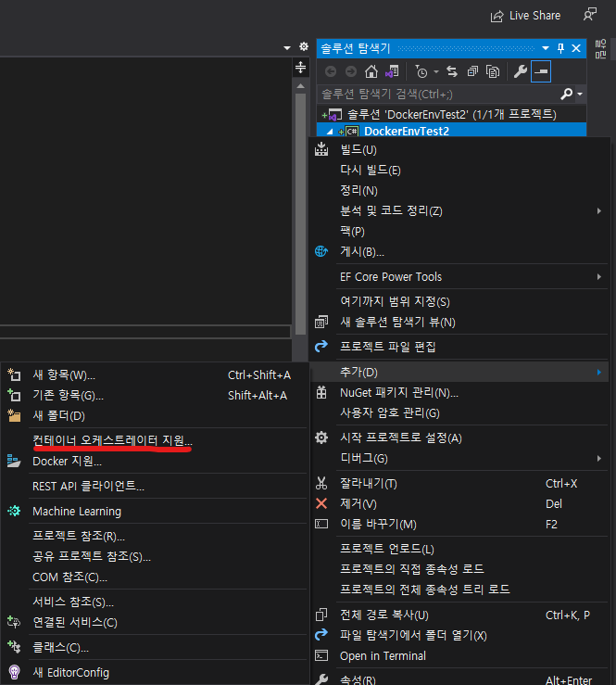Choose 프로젝트 파일 편집
This screenshot has width=616, height=685.
[x=459, y=347]
